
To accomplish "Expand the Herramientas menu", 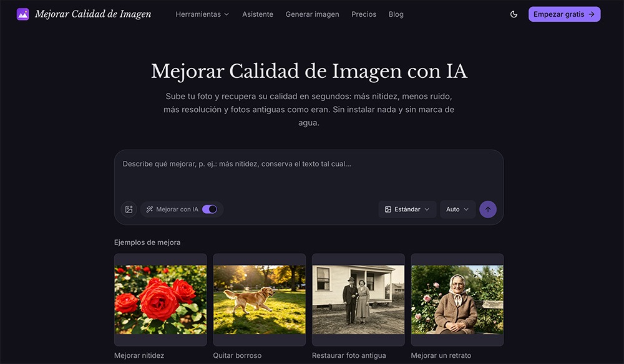I will click(x=202, y=14).
